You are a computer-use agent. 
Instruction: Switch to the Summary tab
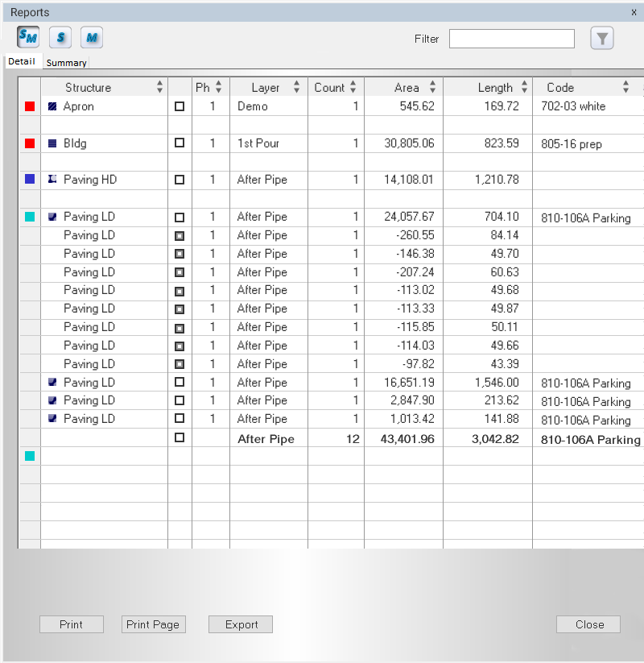tap(66, 63)
